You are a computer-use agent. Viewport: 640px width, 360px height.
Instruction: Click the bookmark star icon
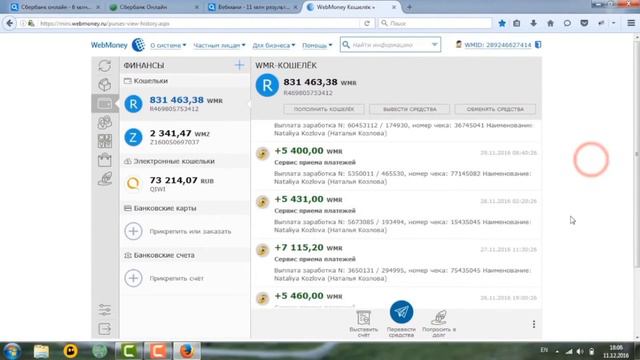(x=502, y=23)
